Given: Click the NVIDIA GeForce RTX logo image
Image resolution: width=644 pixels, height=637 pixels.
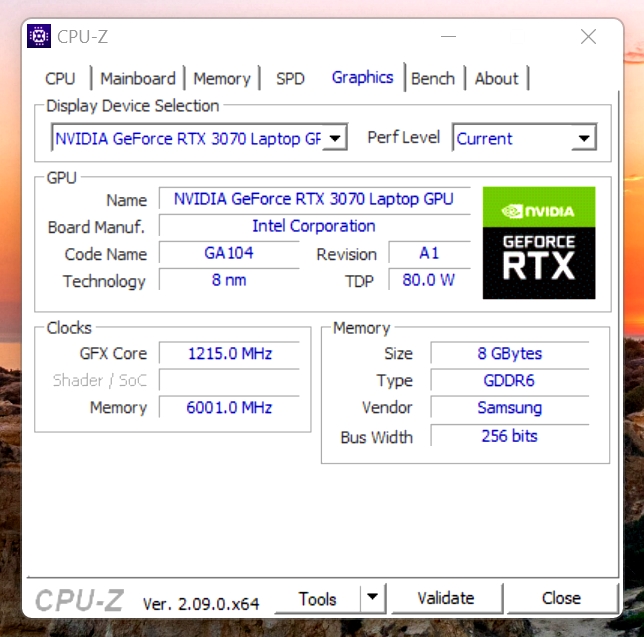Looking at the screenshot, I should pos(539,243).
